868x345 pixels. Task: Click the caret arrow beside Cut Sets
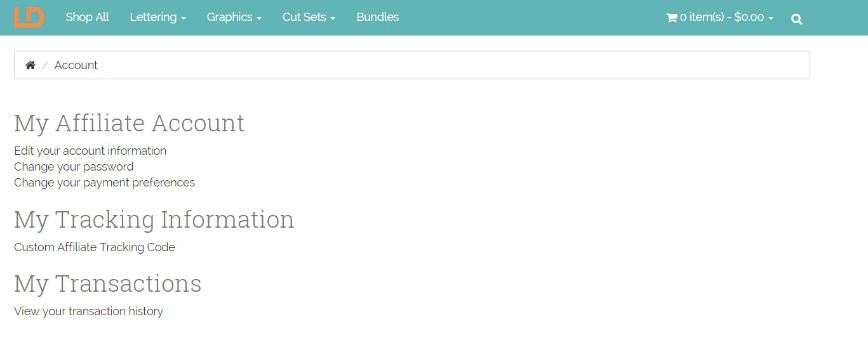click(x=333, y=18)
